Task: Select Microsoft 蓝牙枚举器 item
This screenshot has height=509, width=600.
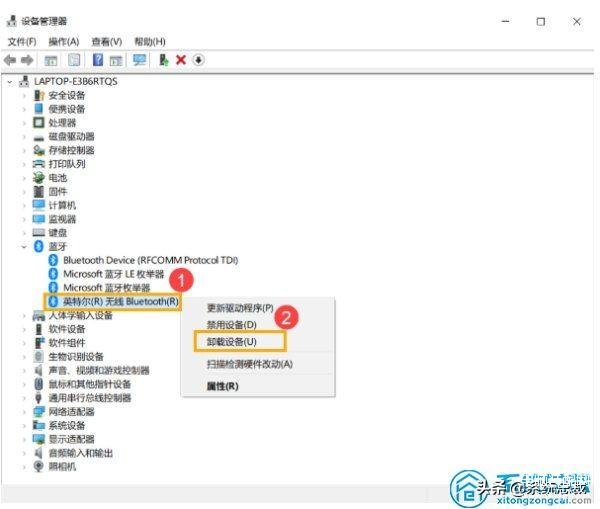Action: [106, 288]
